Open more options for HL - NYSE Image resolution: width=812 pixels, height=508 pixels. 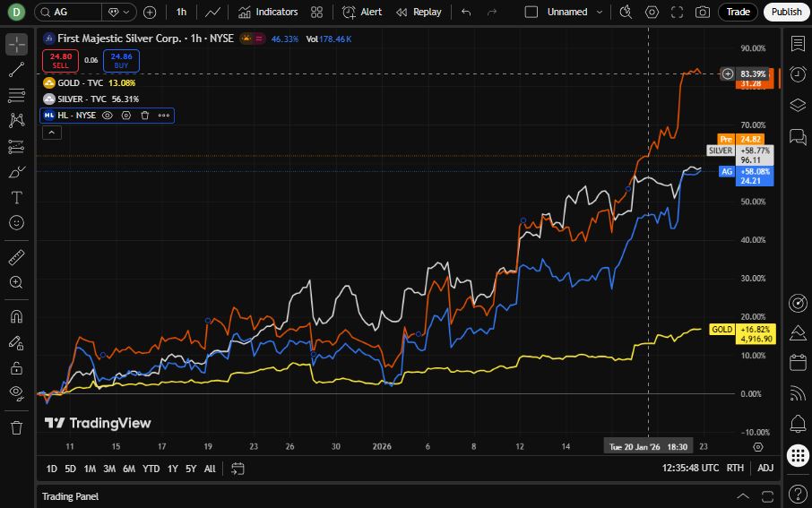(x=164, y=116)
